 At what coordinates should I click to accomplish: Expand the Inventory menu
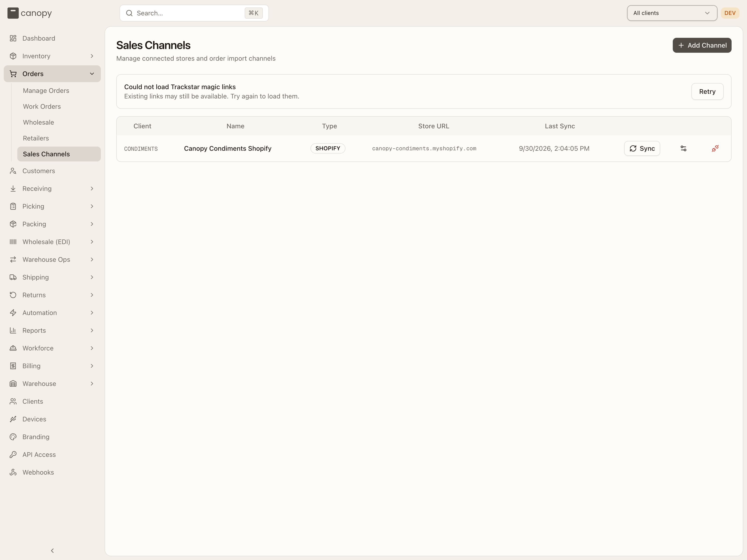[x=52, y=56]
